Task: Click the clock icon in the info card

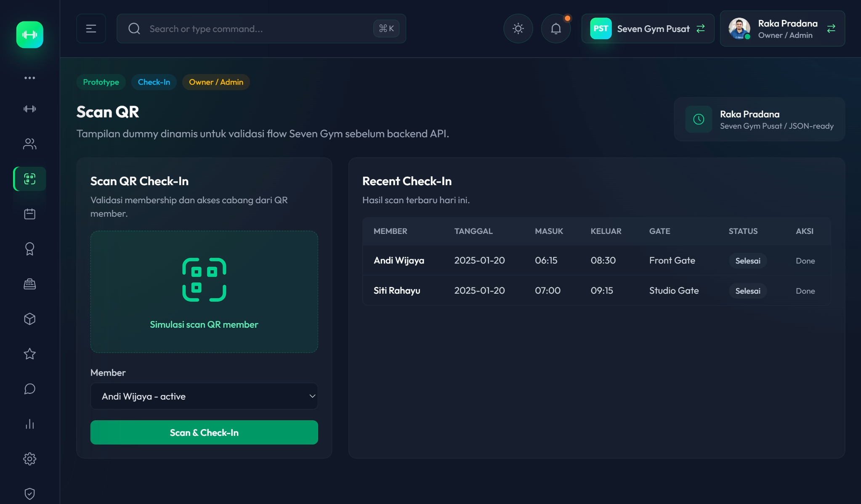Action: [x=699, y=119]
